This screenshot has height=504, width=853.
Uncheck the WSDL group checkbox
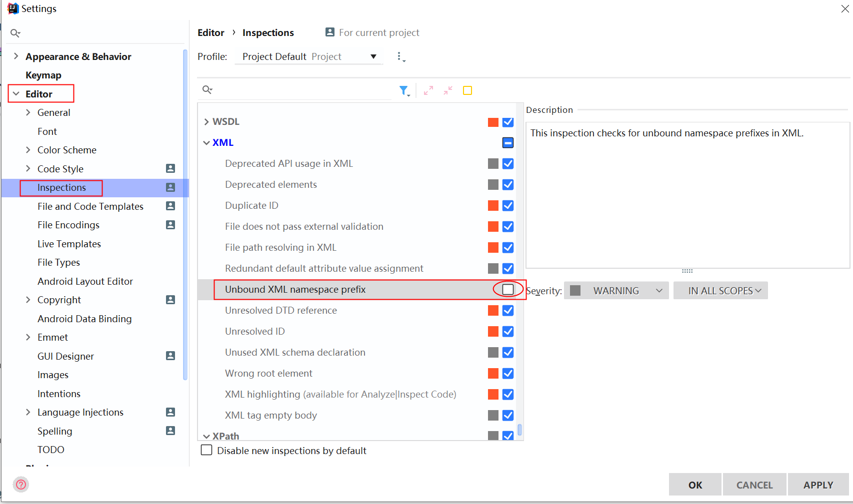508,122
